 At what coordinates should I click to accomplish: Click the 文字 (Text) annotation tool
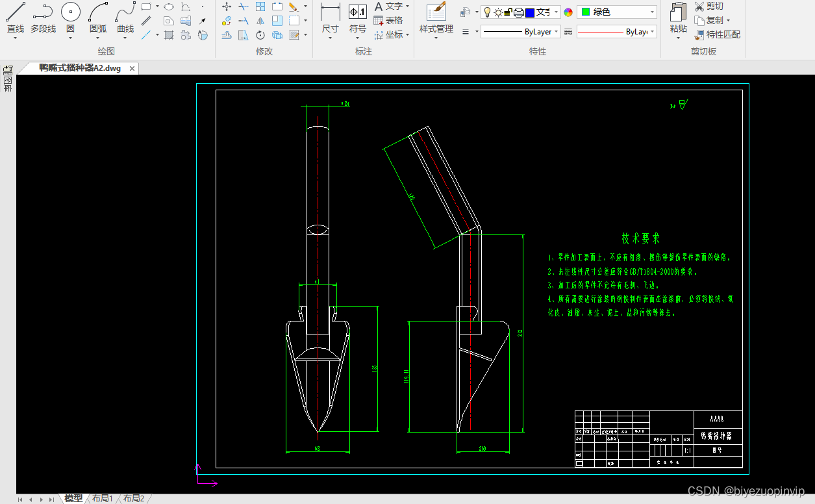[x=388, y=6]
